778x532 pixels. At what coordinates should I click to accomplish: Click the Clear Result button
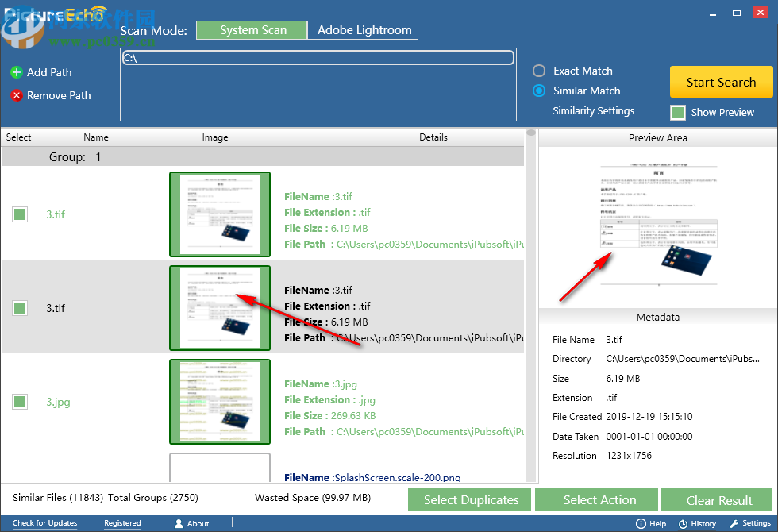[717, 499]
